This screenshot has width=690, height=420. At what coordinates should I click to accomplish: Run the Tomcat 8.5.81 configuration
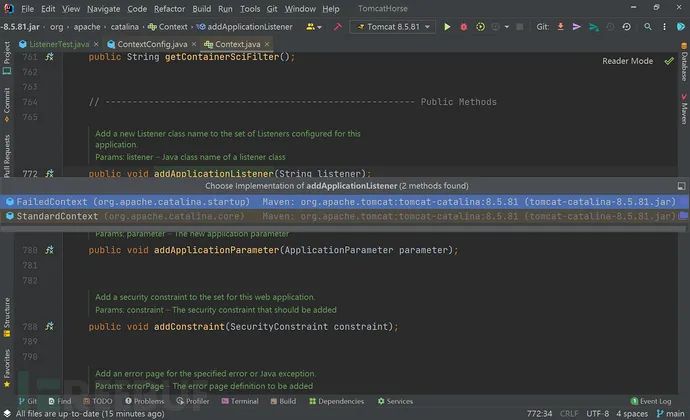point(447,27)
